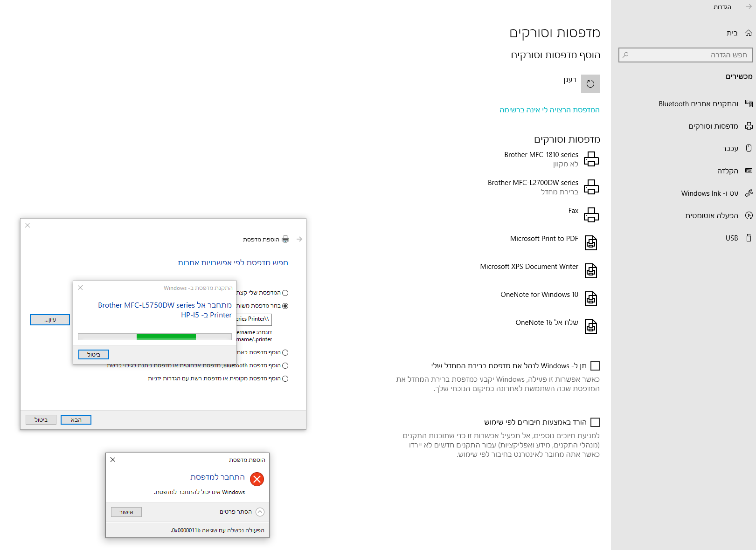The height and width of the screenshot is (550, 756).
Task: Open Bluetooth and other devices settings
Action: tap(698, 103)
